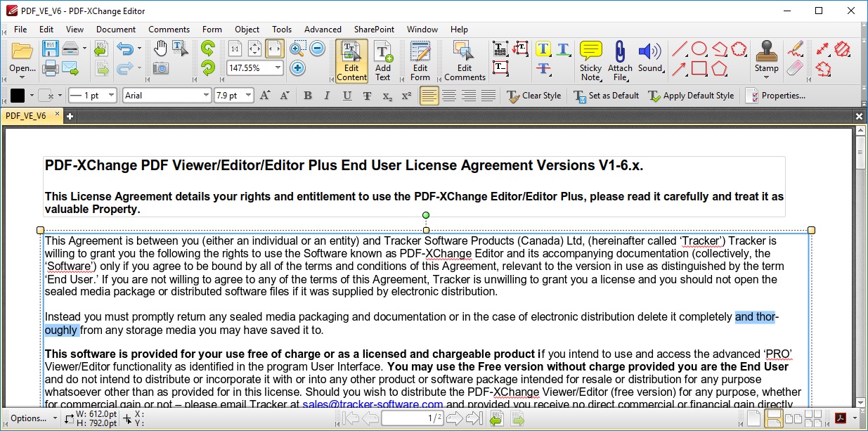Open the Advanced menu

[x=323, y=30]
